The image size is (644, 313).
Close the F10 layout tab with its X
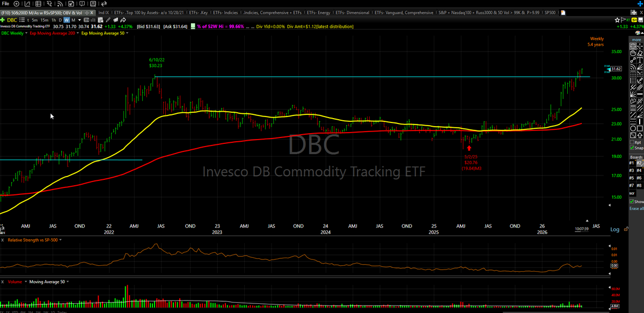92,13
